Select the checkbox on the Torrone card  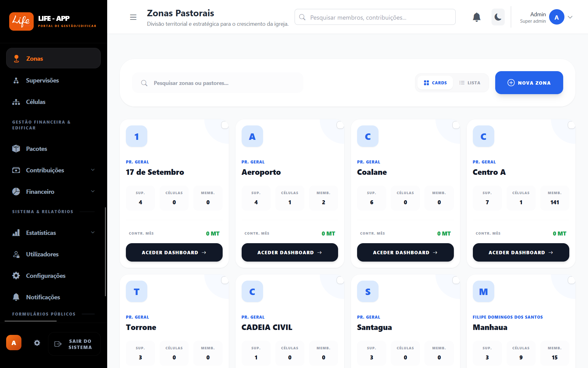click(x=225, y=280)
